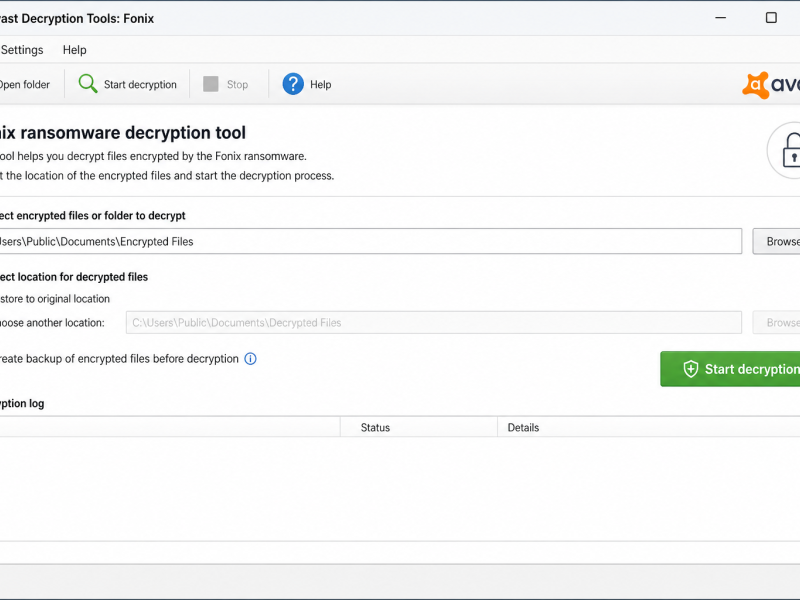Click the decrypted files location field
The height and width of the screenshot is (600, 800).
434,322
